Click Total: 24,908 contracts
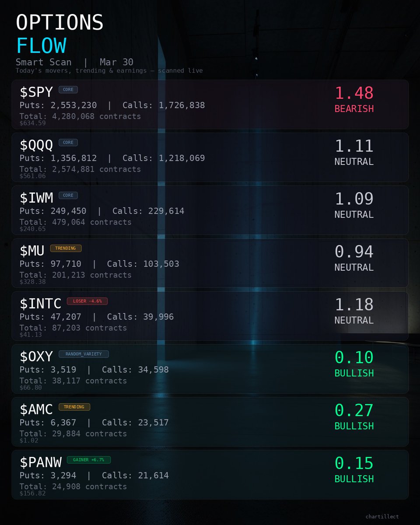The width and height of the screenshot is (420, 525). 73,487
